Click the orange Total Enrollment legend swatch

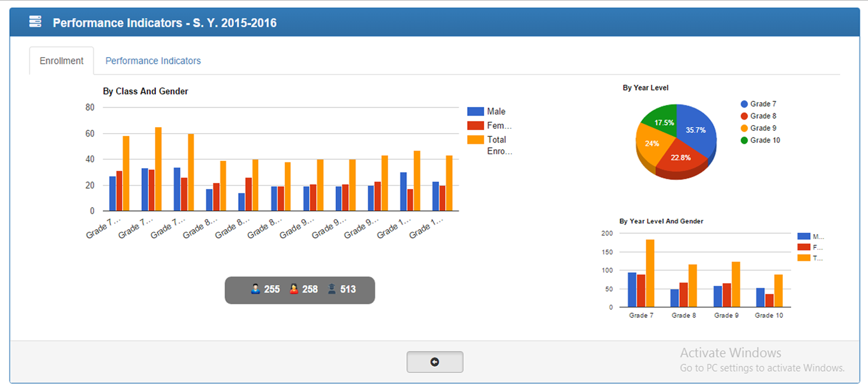click(475, 139)
